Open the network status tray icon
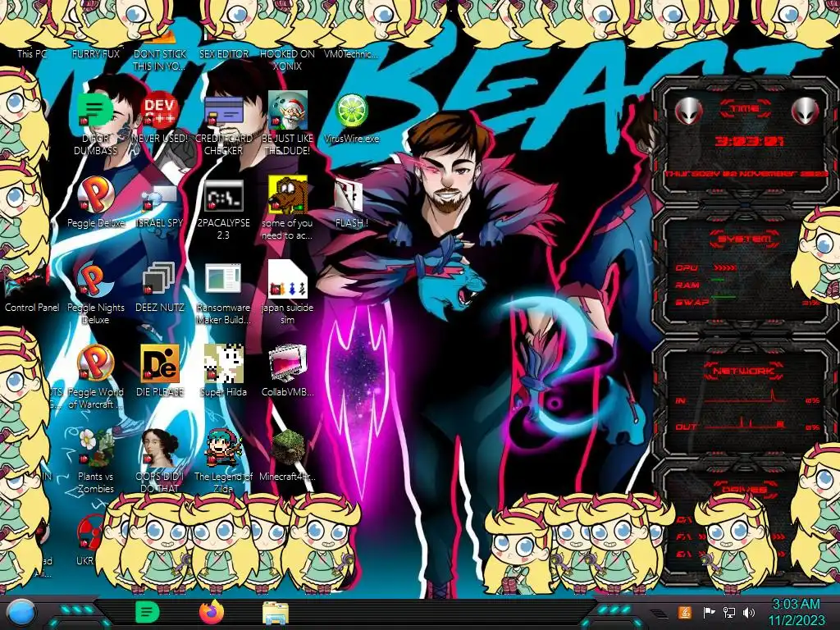This screenshot has height=630, width=840. pyautogui.click(x=729, y=612)
